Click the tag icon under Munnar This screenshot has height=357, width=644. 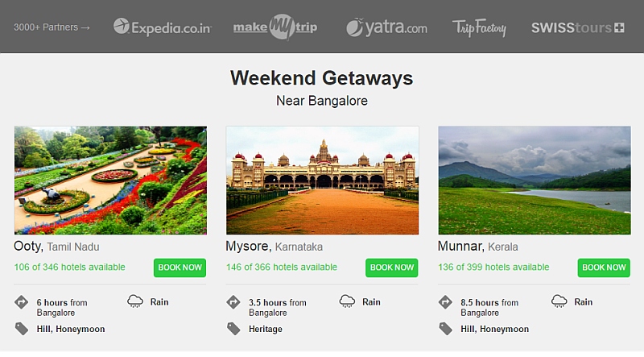click(445, 328)
